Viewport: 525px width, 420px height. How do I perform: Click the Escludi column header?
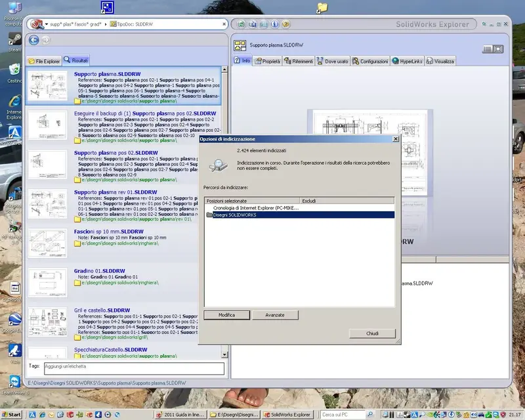(x=347, y=201)
